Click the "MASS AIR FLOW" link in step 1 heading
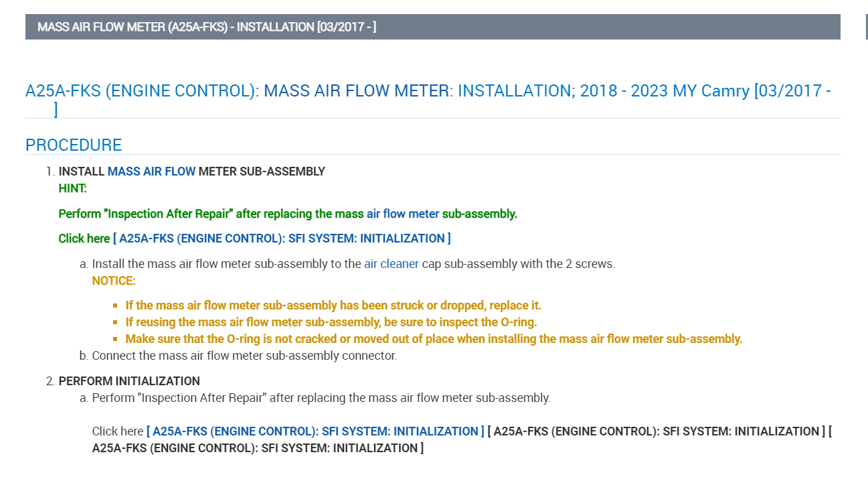The width and height of the screenshot is (868, 479). point(151,172)
